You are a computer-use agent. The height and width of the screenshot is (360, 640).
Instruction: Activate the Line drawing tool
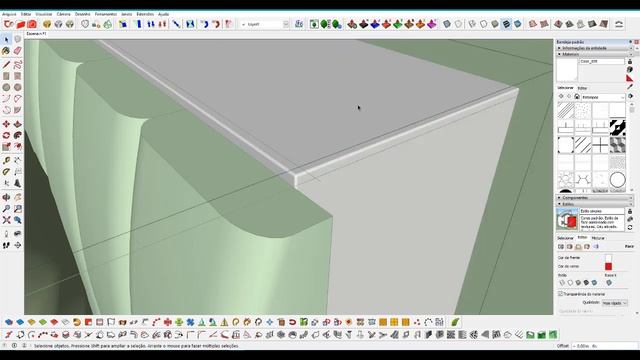[6, 64]
